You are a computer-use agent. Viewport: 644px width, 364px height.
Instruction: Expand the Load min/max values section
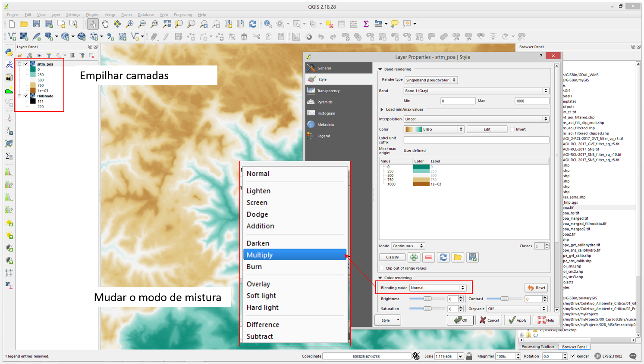(x=382, y=109)
